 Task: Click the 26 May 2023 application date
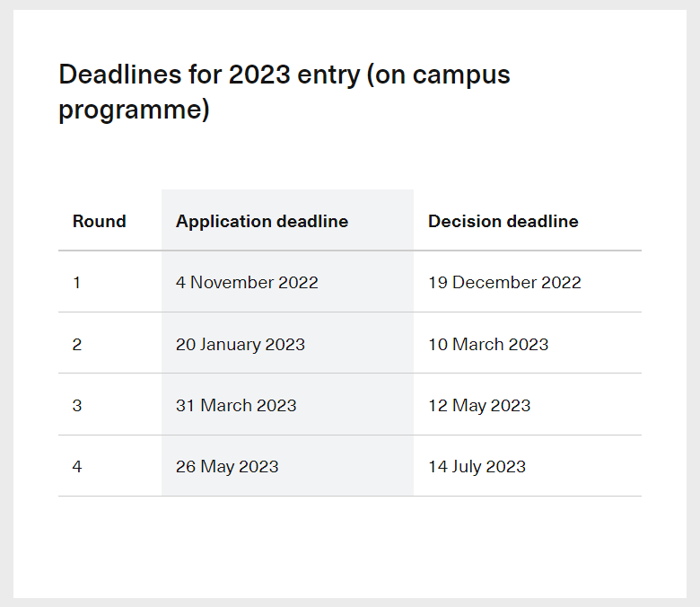tap(227, 467)
